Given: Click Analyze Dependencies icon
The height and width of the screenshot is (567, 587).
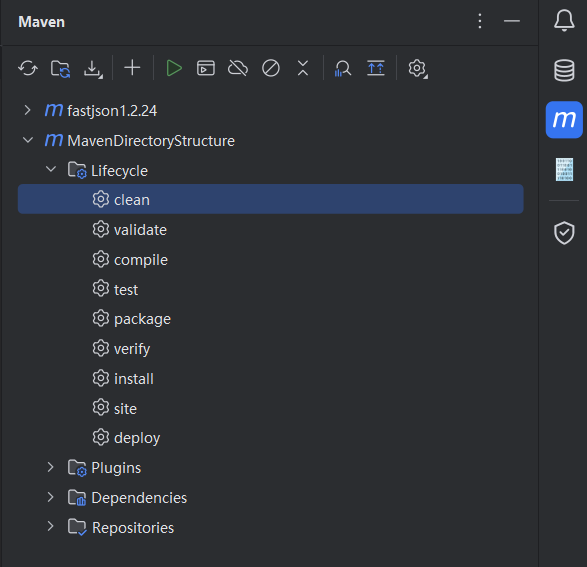Looking at the screenshot, I should [x=343, y=68].
